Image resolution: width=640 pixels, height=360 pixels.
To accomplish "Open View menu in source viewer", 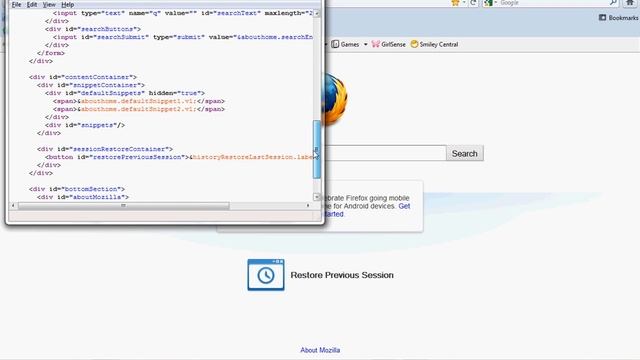I will click(x=49, y=4).
